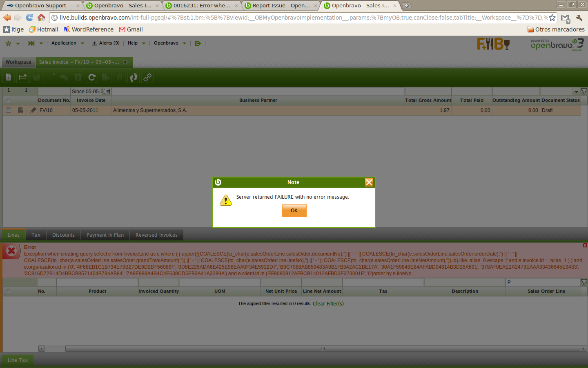Click the Save toolbar icon

36,77
